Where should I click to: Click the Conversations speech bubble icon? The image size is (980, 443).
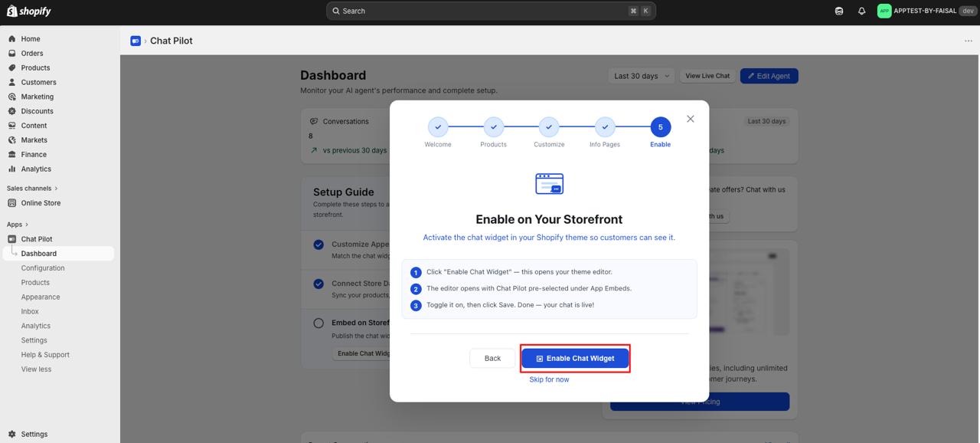(314, 121)
